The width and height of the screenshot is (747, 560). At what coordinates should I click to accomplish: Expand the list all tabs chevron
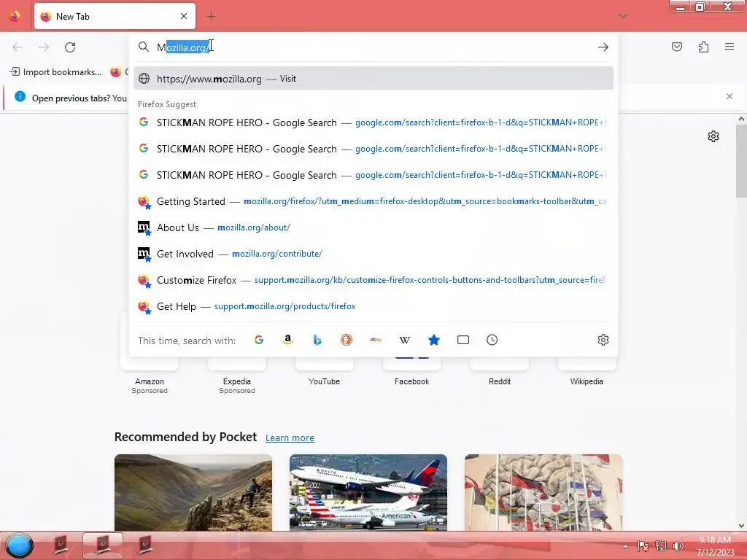(x=623, y=16)
